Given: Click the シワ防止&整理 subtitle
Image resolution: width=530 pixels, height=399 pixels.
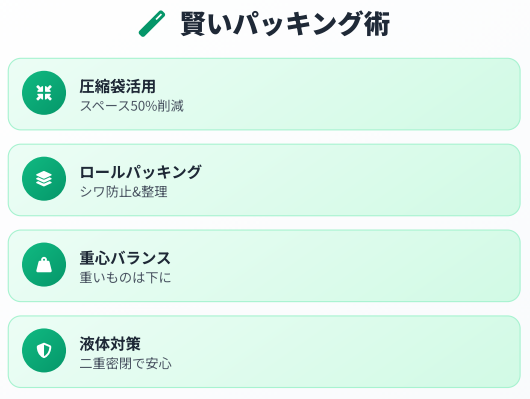Looking at the screenshot, I should click(124, 192).
